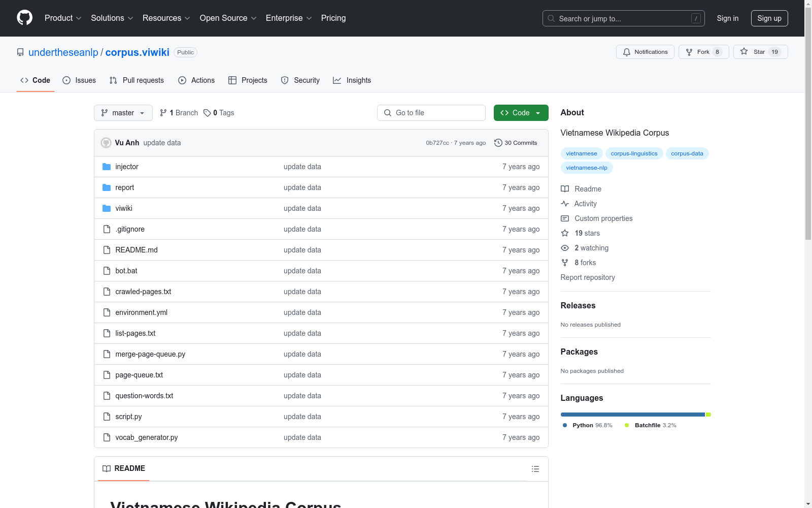Focus the Go to file field
This screenshot has height=508, width=812.
click(x=431, y=113)
